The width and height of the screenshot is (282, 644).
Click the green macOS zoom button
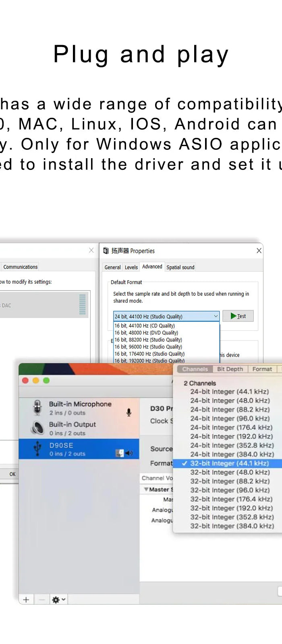point(46,380)
